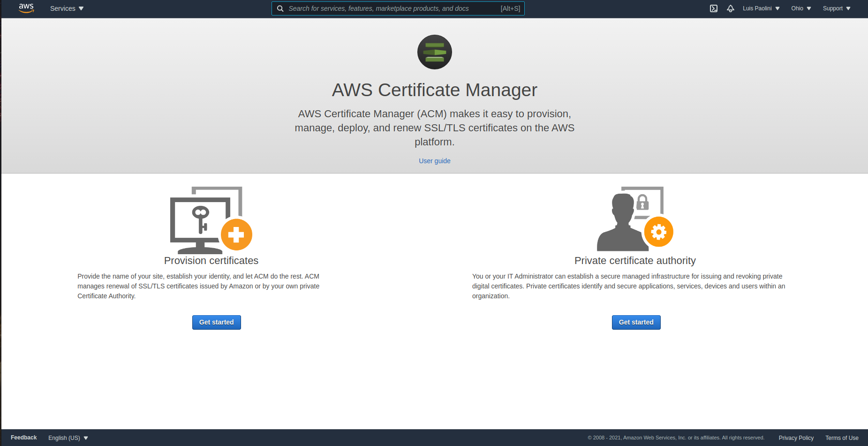Image resolution: width=868 pixels, height=446 pixels.
Task: Open the CloudShell terminal icon
Action: coord(714,8)
